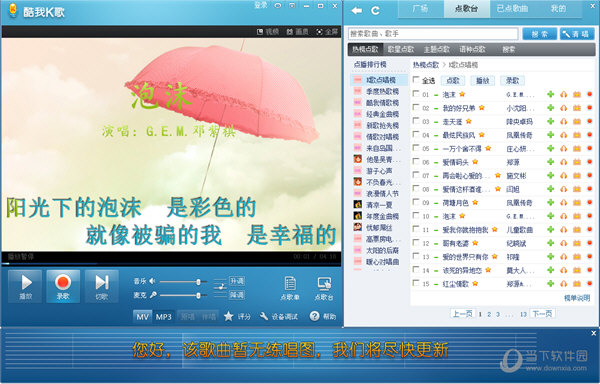Click the 点歌 batch button

[x=453, y=80]
